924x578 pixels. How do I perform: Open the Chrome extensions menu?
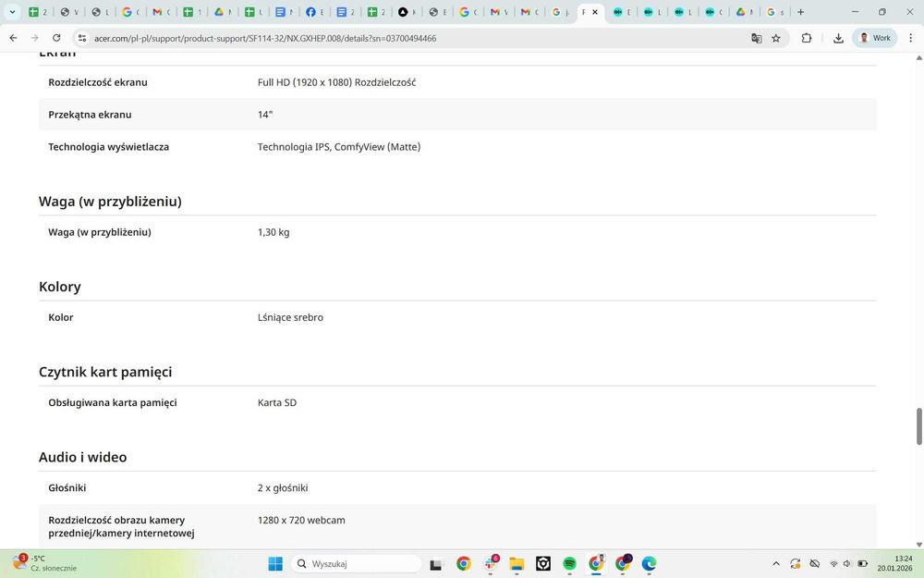(806, 38)
